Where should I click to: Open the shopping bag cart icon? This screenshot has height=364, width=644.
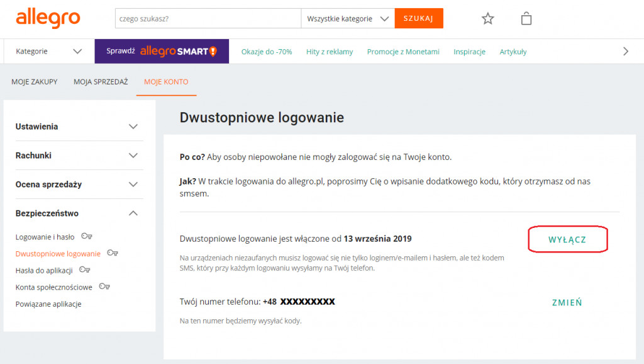pos(526,19)
